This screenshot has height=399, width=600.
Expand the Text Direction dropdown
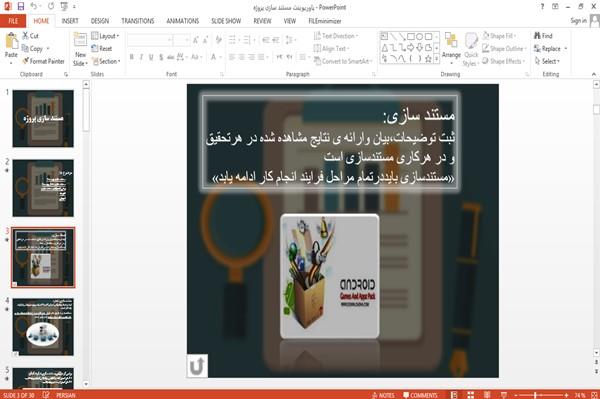coord(336,36)
